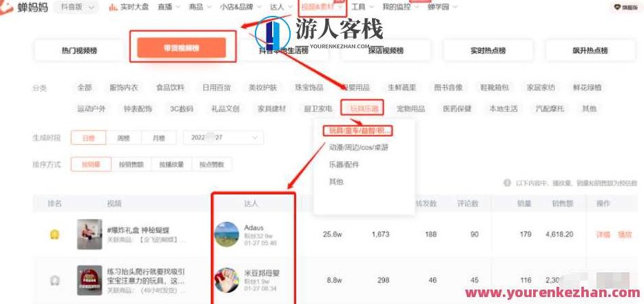Sort by 按播放量
Image resolution: width=644 pixels, height=304 pixels.
[x=172, y=164]
